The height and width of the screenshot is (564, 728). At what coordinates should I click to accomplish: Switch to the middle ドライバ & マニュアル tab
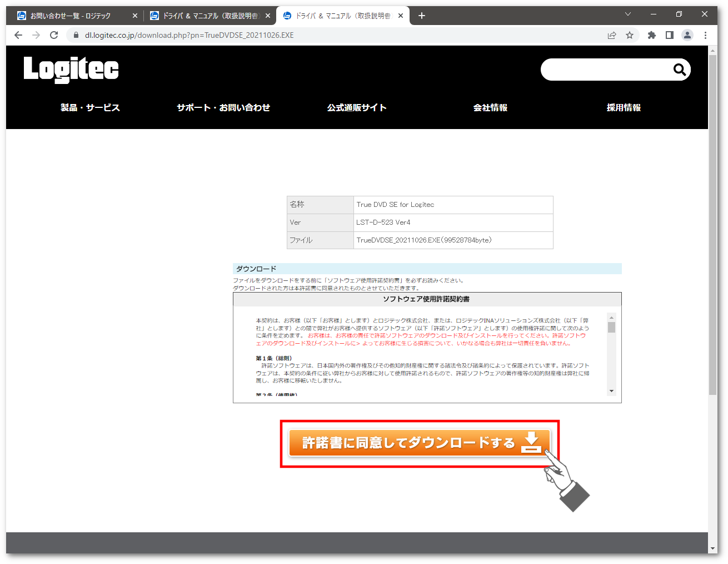click(x=211, y=16)
